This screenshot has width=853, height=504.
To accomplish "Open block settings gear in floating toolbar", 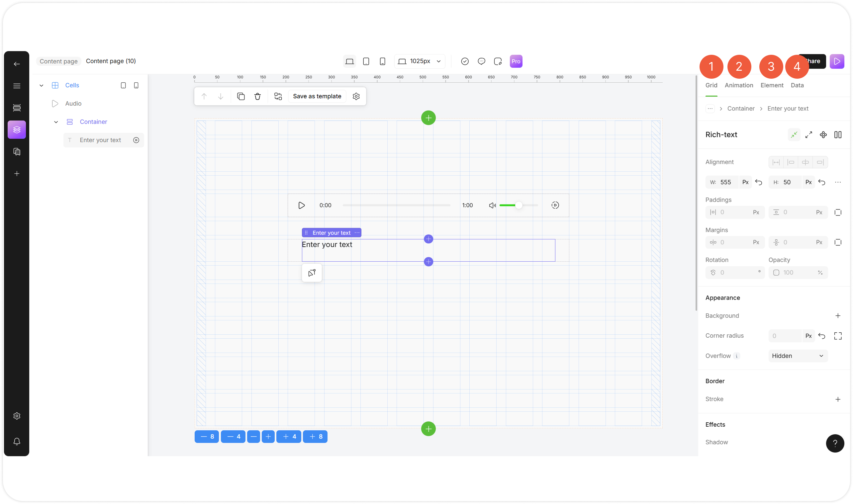I will tap(356, 97).
